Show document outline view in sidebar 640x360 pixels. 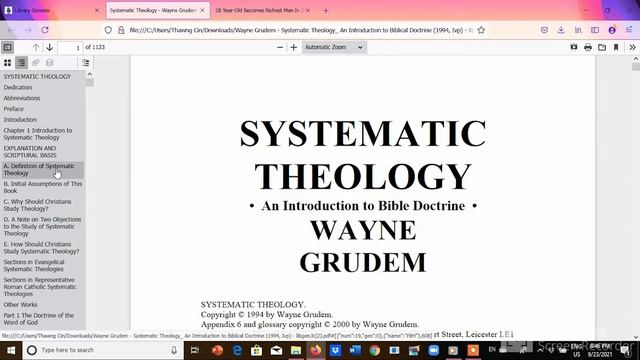[21, 63]
